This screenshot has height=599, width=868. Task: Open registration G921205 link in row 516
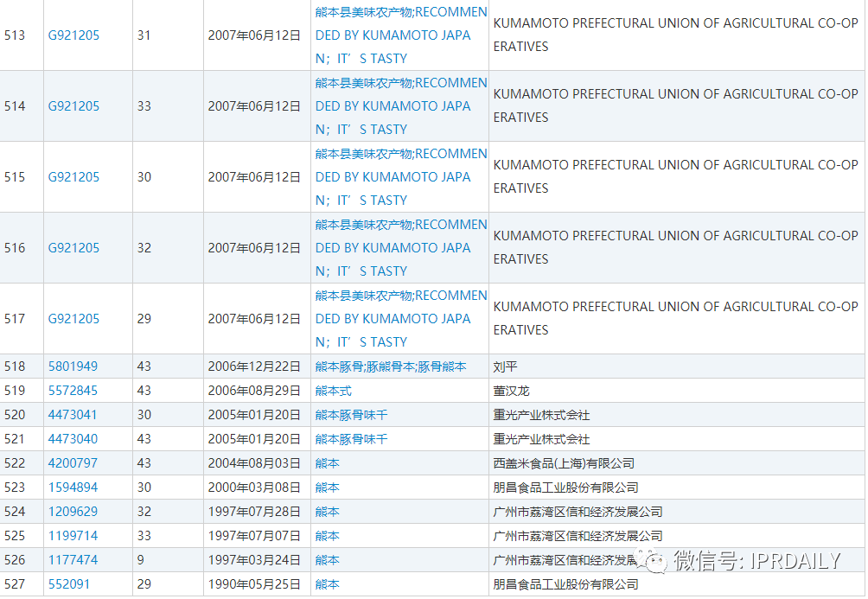point(73,248)
